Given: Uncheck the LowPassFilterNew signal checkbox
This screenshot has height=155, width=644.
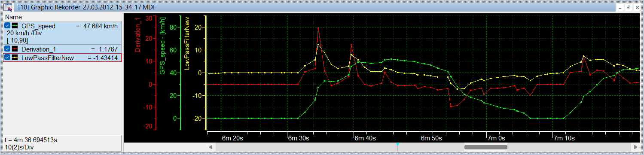Looking at the screenshot, I should [7, 58].
